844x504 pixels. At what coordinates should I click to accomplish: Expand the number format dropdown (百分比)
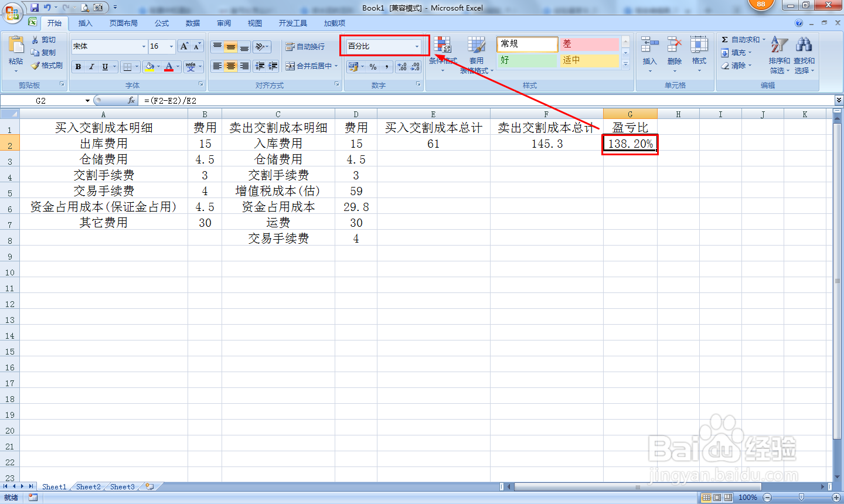click(x=417, y=46)
